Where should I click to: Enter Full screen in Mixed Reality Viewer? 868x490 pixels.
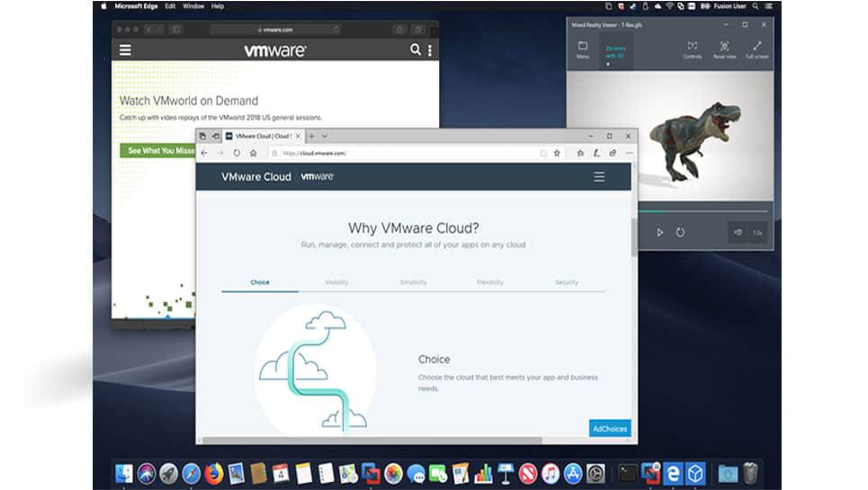756,49
